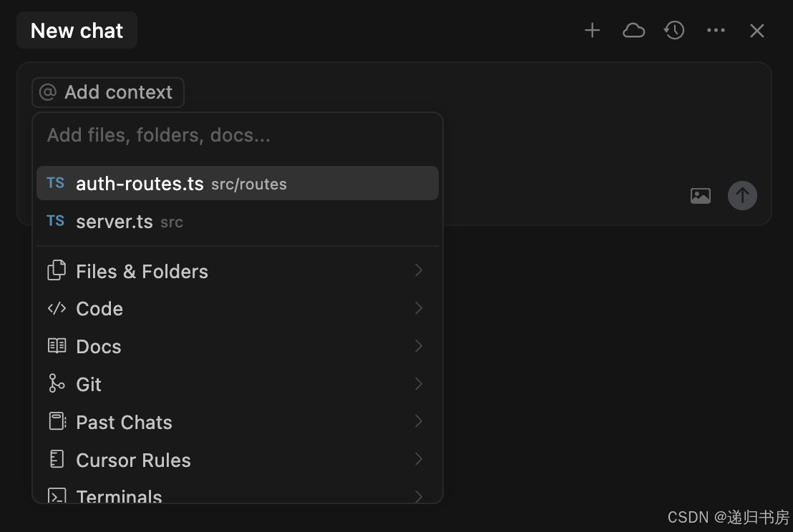Open Cursor Rules submenu
The height and width of the screenshot is (532, 793).
[237, 460]
